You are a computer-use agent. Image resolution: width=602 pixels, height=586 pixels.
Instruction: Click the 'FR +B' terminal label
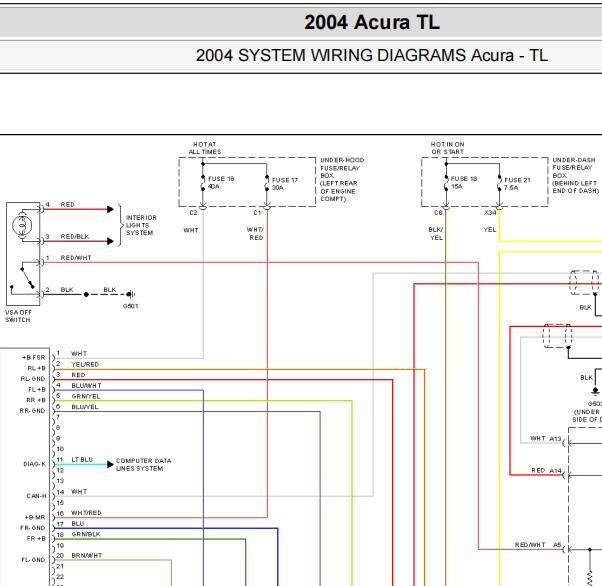click(36, 539)
